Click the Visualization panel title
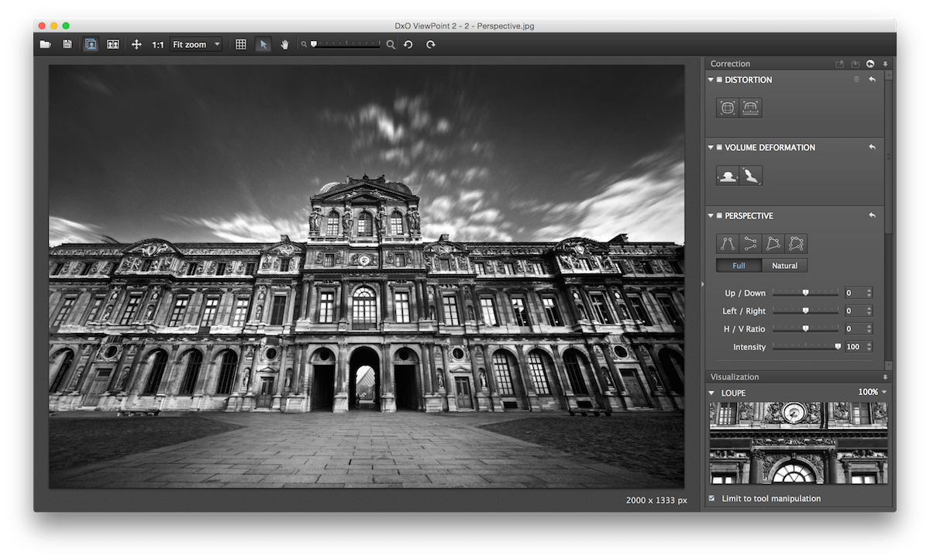The height and width of the screenshot is (560, 930). pyautogui.click(x=735, y=377)
